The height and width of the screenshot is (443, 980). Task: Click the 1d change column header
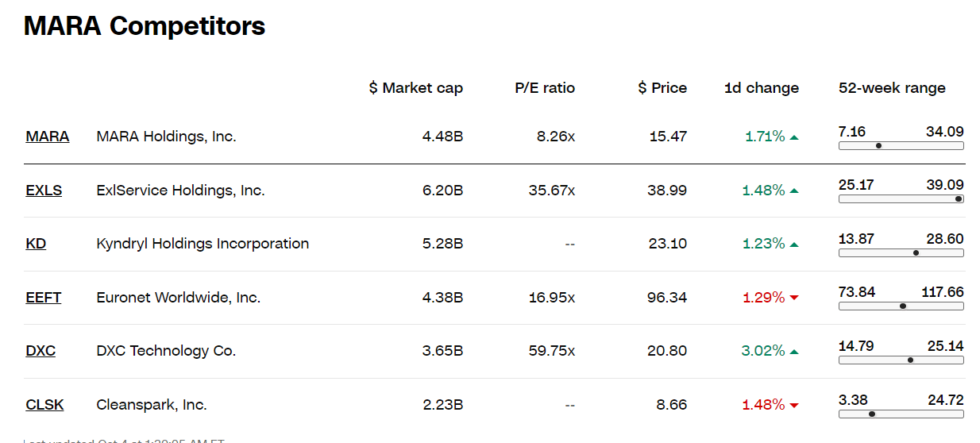point(762,88)
